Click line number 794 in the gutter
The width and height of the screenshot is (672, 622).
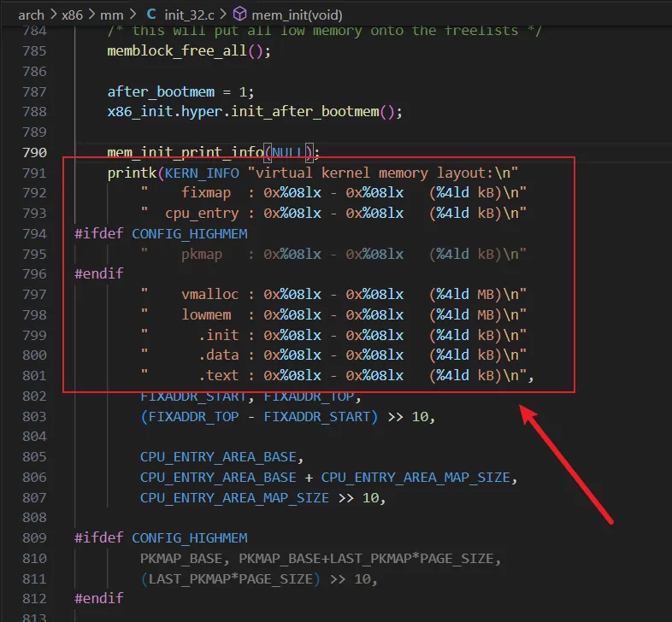(x=33, y=233)
